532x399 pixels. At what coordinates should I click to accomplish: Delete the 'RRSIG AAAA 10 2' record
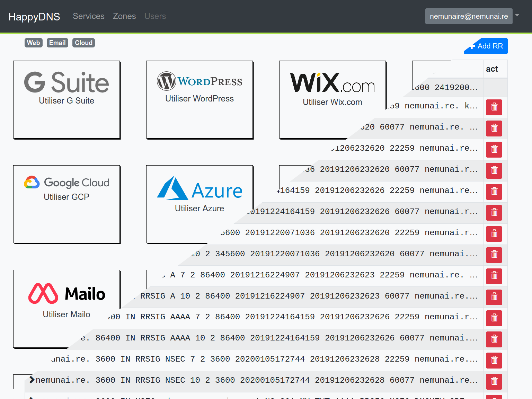(494, 339)
